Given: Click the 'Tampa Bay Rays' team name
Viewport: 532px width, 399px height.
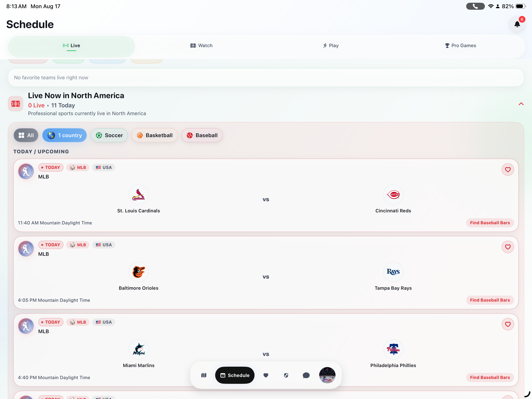Looking at the screenshot, I should click(x=393, y=288).
